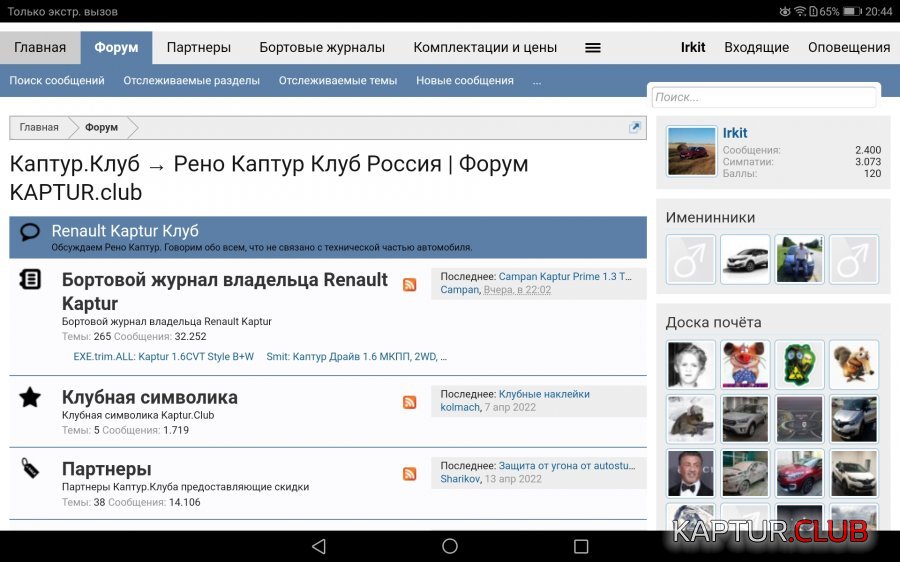Tap the Wi-Fi icon in status bar

(800, 11)
